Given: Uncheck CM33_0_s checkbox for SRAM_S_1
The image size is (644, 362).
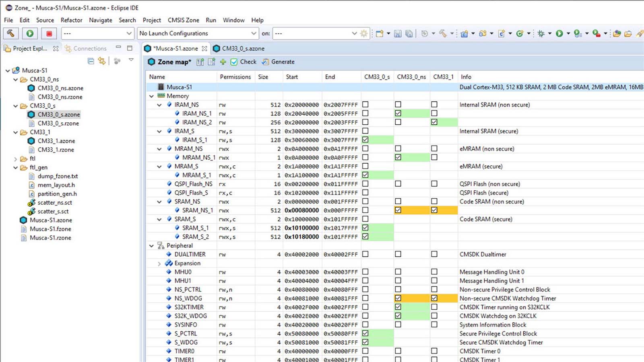Looking at the screenshot, I should coord(365,228).
